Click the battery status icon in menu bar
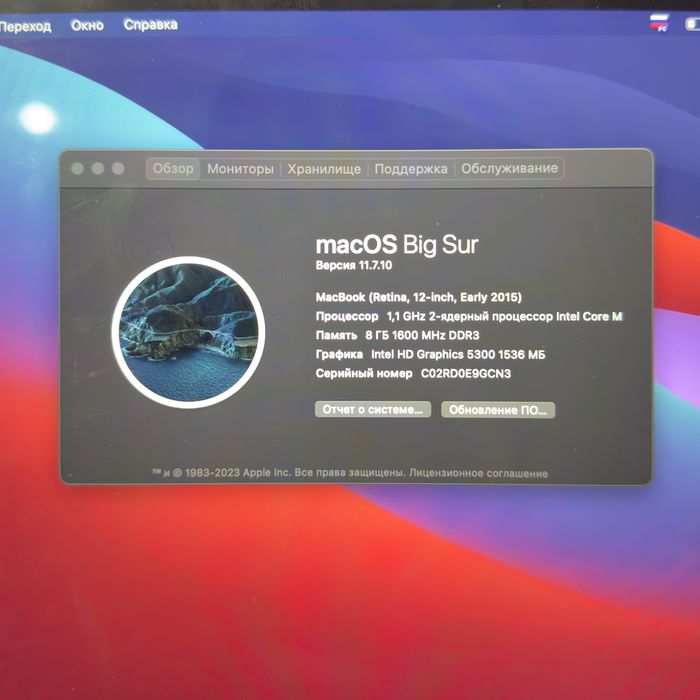Image resolution: width=700 pixels, height=700 pixels. [692, 25]
